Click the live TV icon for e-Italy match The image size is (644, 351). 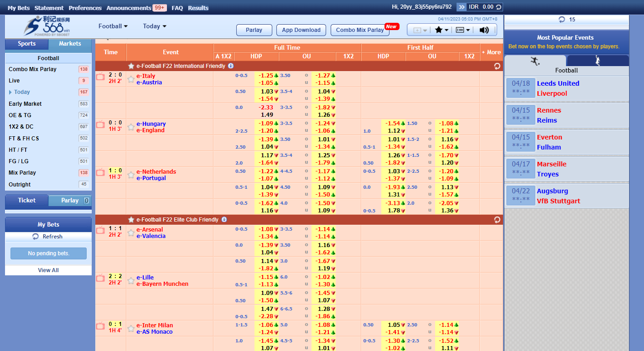[100, 77]
